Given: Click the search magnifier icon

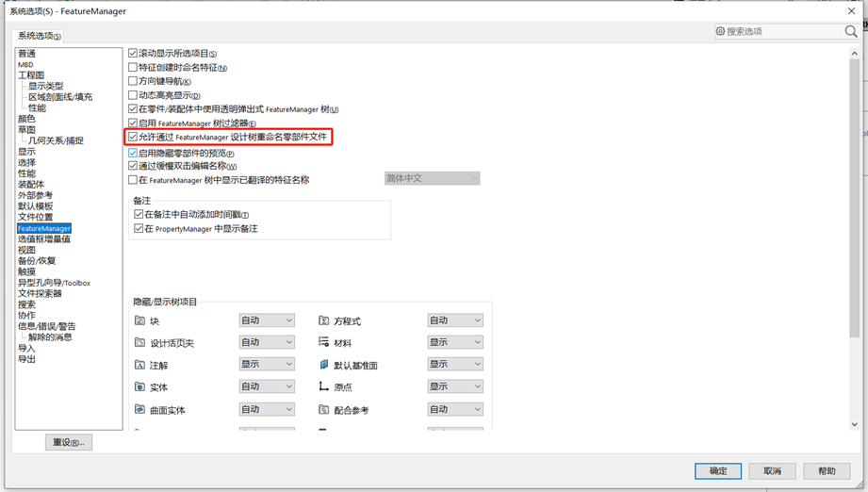Looking at the screenshot, I should click(850, 31).
